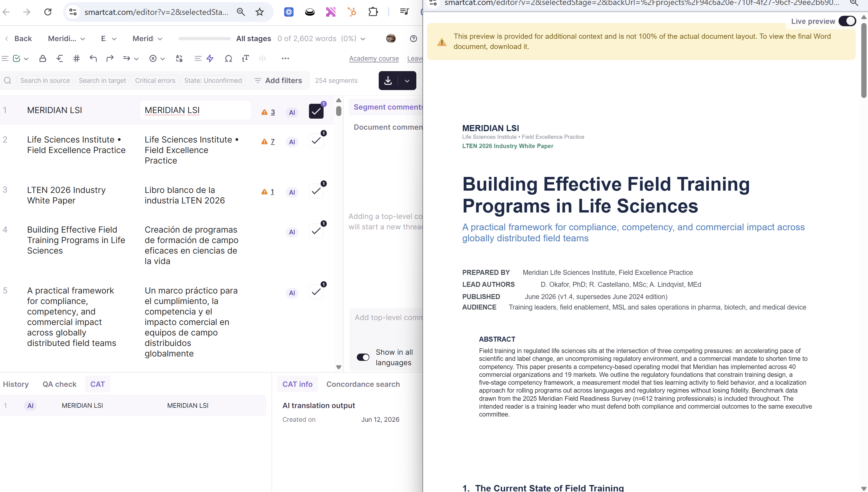Confirm segment 5 Un marco práctico checkmark
The image size is (868, 492).
coord(316,292)
